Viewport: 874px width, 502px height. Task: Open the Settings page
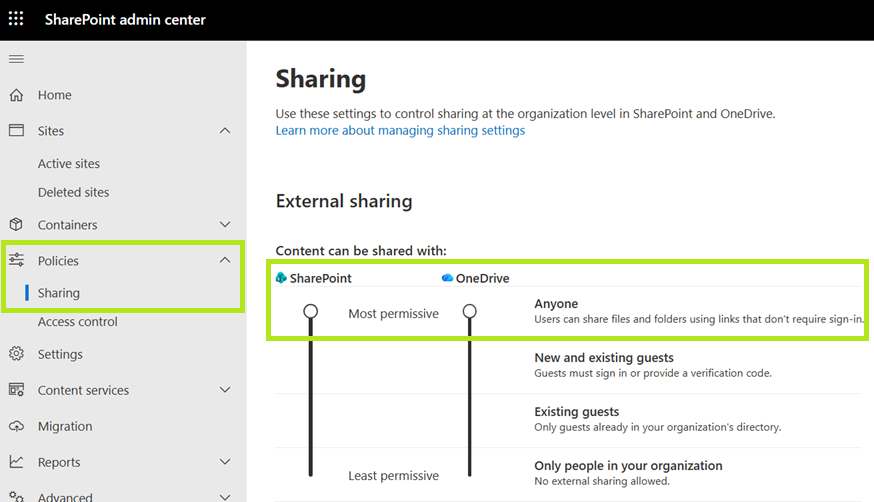click(60, 354)
